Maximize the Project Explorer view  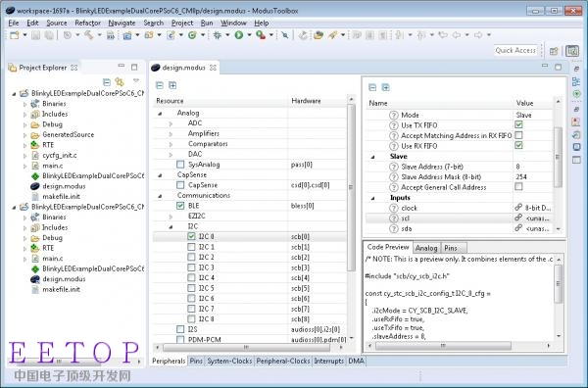(x=134, y=67)
